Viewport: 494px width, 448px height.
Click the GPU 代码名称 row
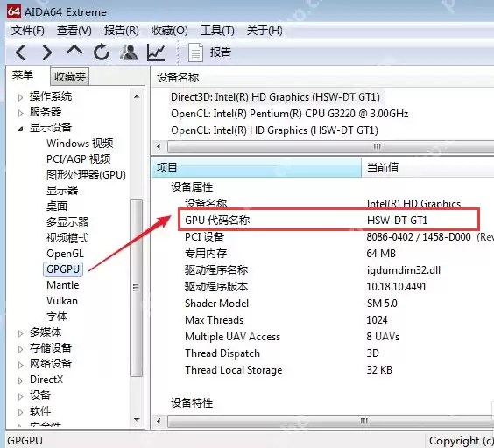(x=328, y=220)
